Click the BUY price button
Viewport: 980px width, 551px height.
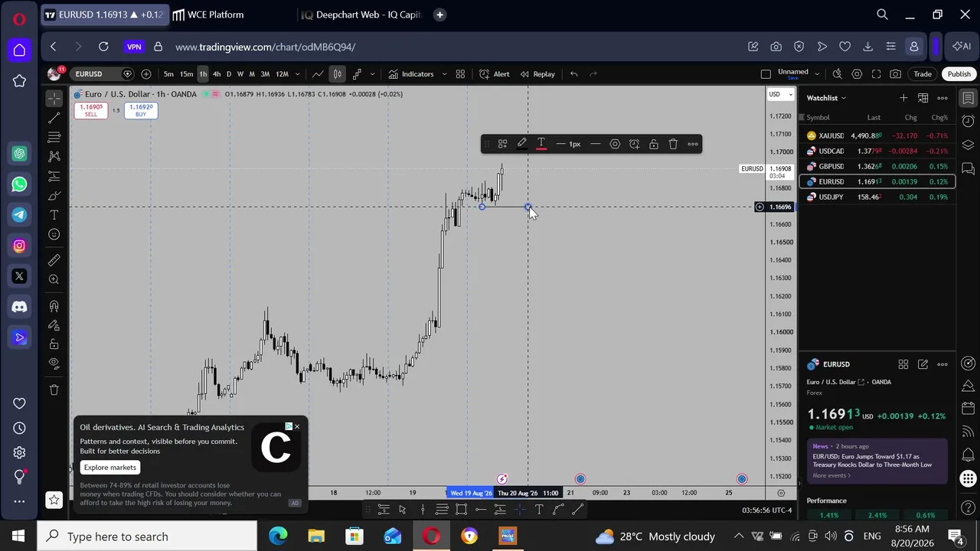click(x=141, y=110)
